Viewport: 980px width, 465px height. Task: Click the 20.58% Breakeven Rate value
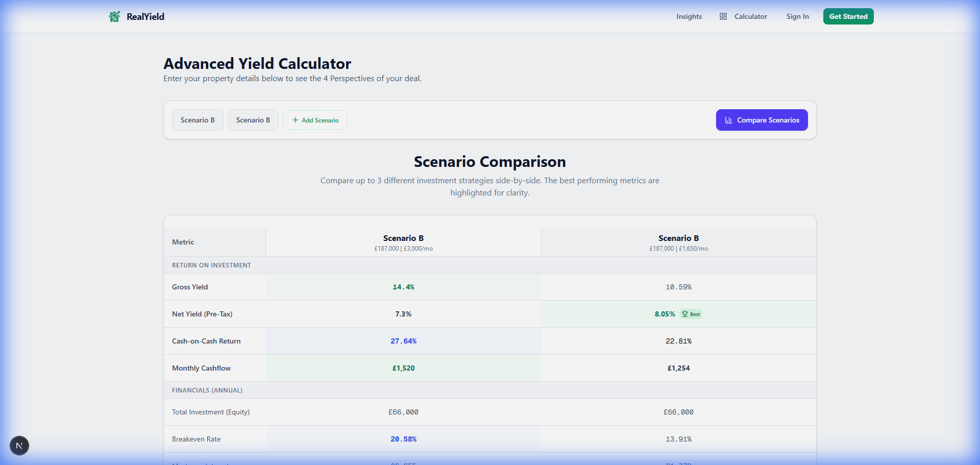[403, 439]
